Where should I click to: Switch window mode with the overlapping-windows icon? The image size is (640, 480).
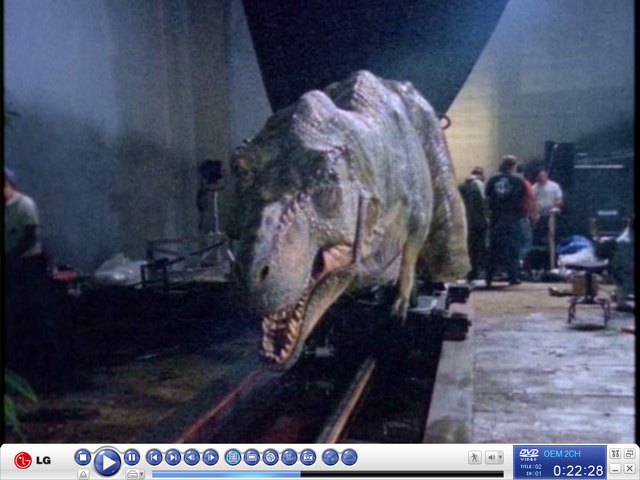coord(629,453)
